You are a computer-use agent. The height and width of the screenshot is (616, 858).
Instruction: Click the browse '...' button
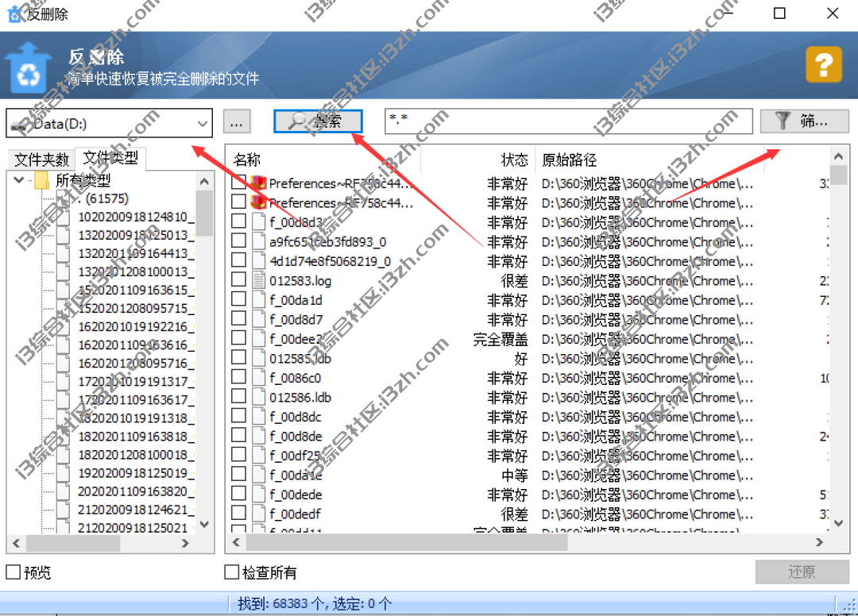tap(237, 121)
